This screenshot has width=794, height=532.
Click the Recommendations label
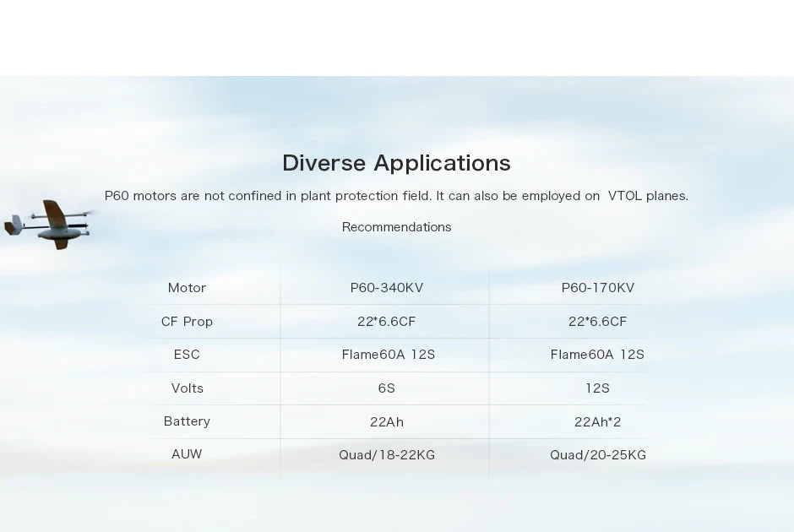click(396, 226)
